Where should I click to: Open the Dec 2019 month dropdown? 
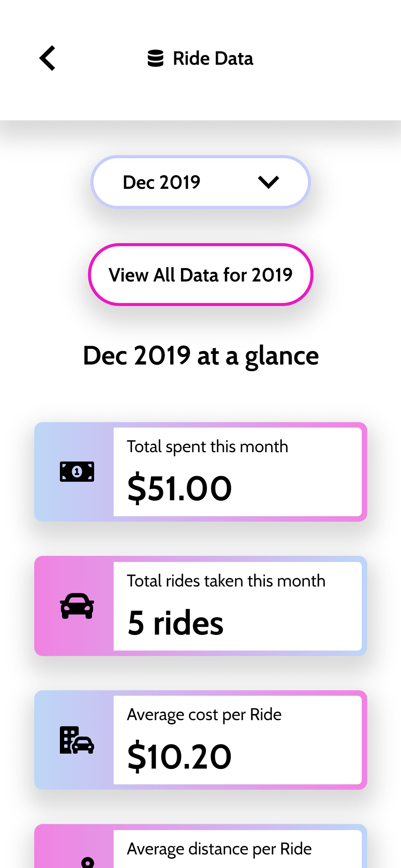200,182
